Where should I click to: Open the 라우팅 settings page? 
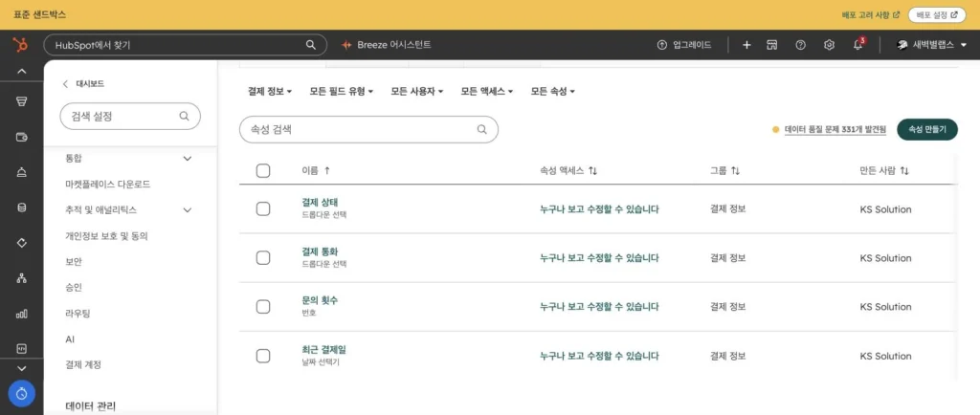click(x=78, y=314)
